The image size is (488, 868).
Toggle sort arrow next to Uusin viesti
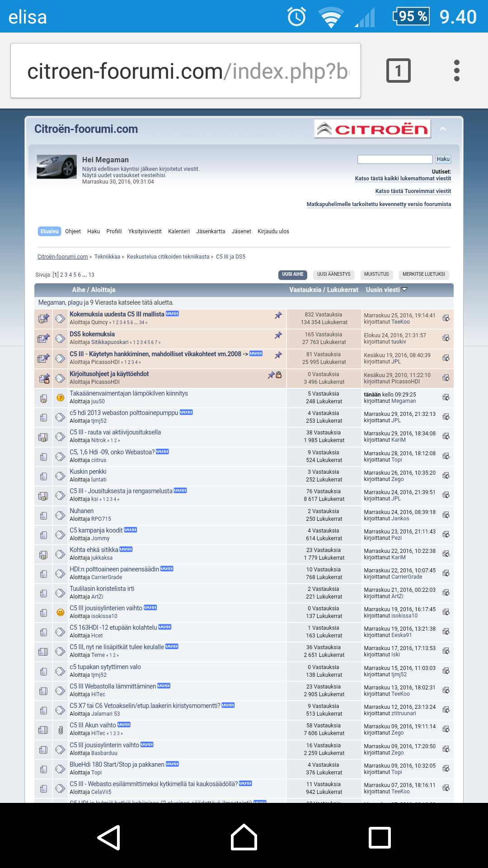pos(404,289)
